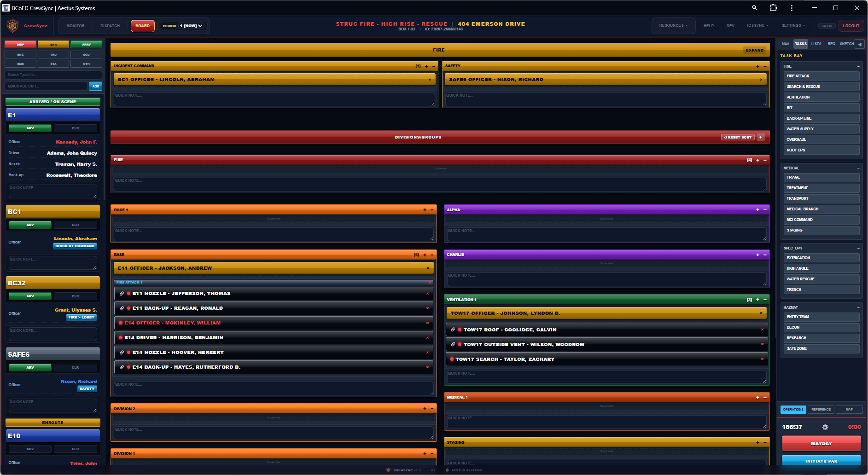The image size is (868, 475).
Task: Toggle the ENG unit type filter
Action: coord(20,55)
